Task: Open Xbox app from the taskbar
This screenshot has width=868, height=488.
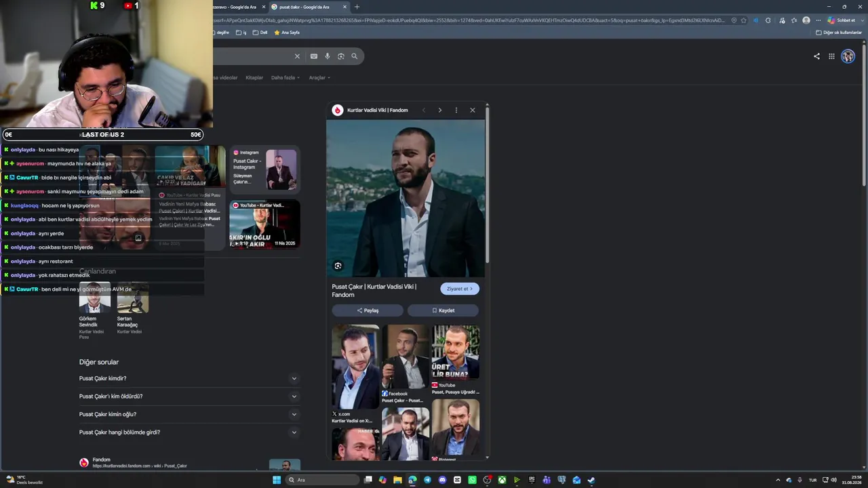Action: 502,480
